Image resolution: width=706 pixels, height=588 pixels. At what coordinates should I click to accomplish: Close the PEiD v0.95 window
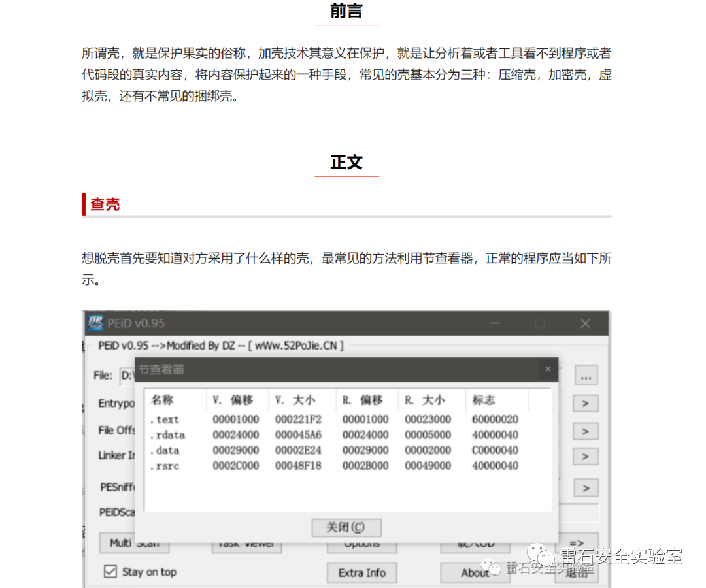585,323
